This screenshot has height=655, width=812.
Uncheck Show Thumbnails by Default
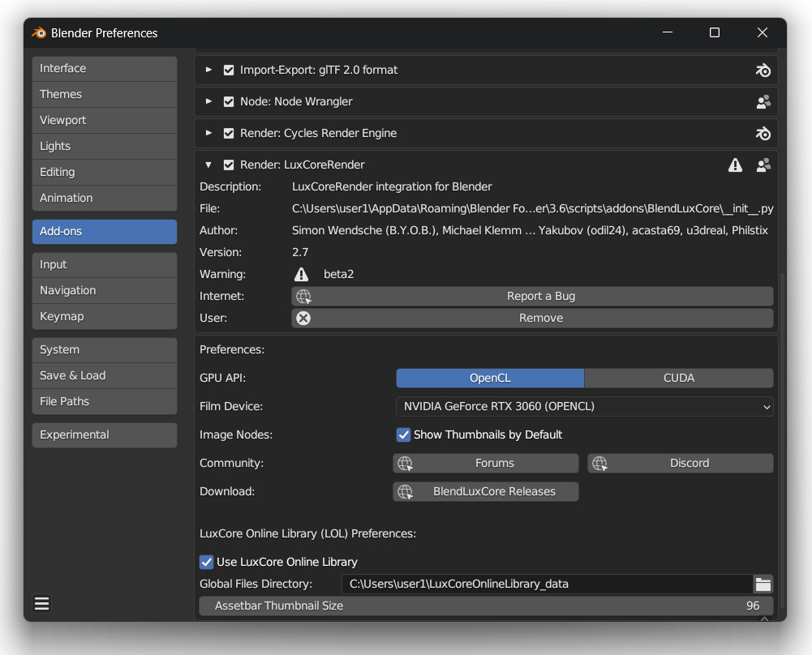coord(403,435)
